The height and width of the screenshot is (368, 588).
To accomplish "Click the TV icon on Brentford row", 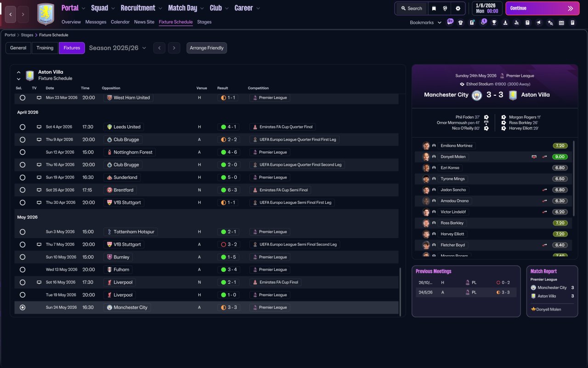I will click(x=39, y=190).
